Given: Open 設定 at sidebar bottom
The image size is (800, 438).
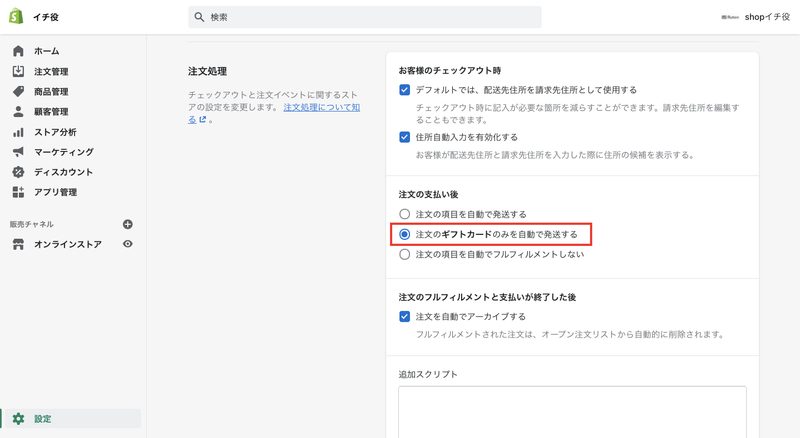Looking at the screenshot, I should (71, 419).
